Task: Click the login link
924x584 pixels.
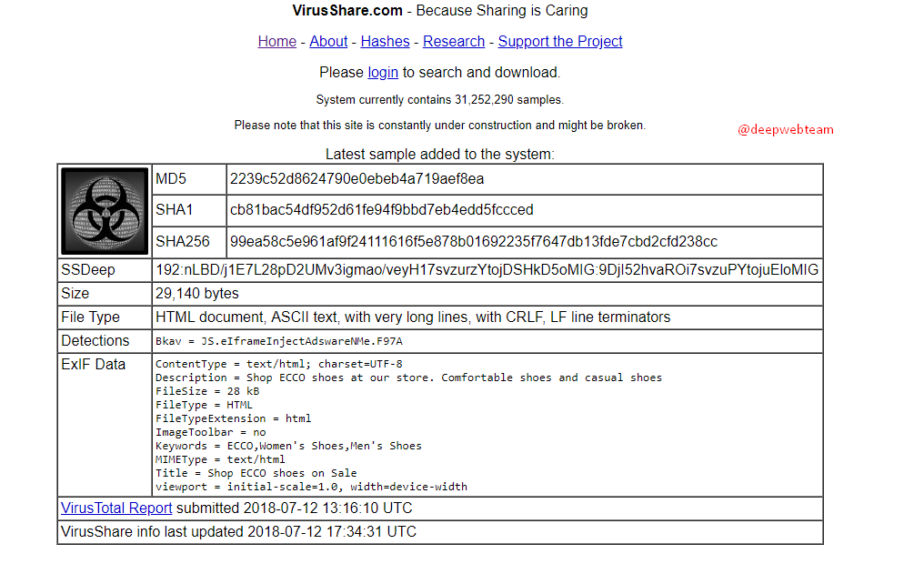Action: [x=383, y=72]
